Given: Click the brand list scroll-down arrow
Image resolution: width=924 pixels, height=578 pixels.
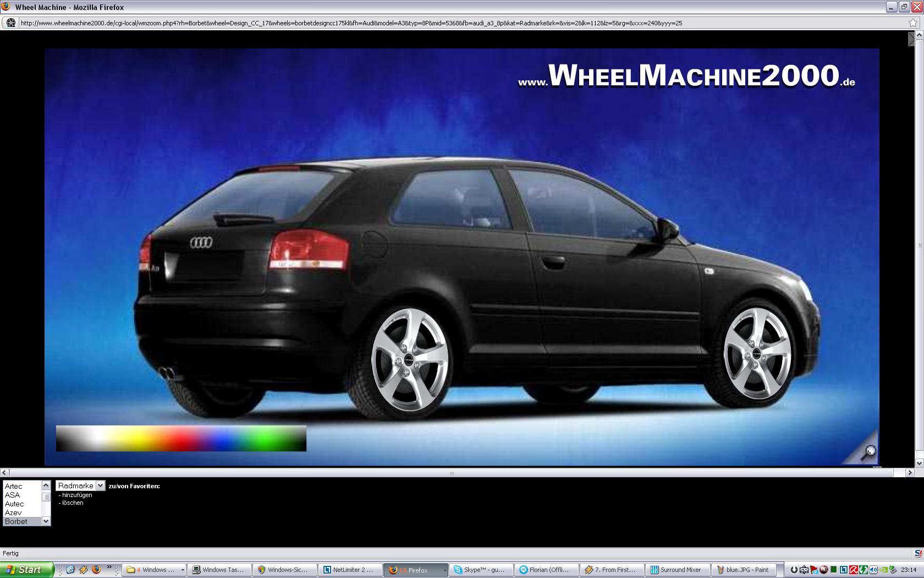Looking at the screenshot, I should [x=46, y=521].
